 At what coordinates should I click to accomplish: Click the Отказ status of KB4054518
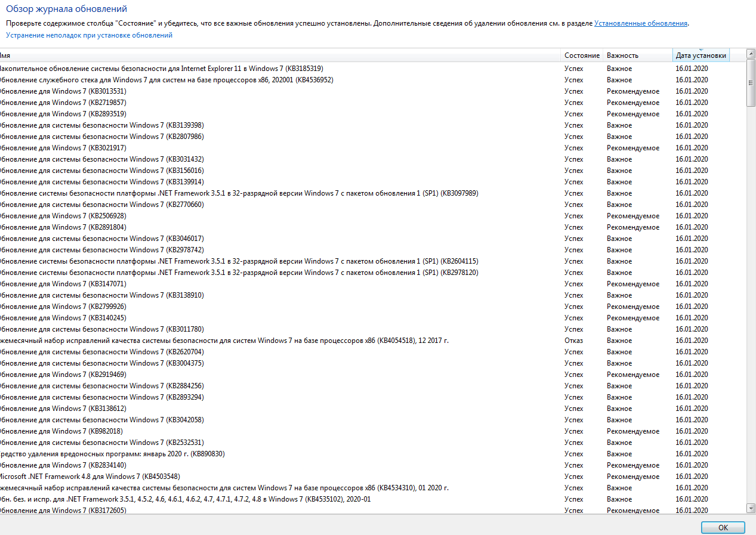tap(573, 341)
